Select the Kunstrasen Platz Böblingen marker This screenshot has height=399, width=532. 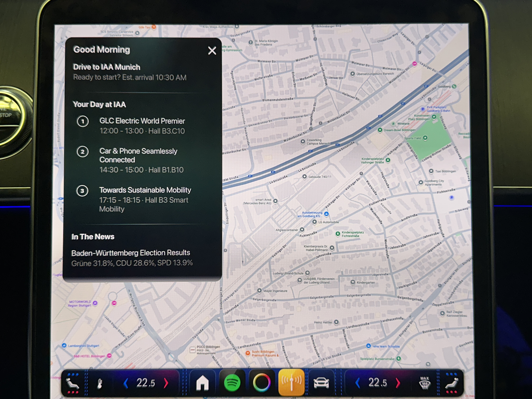click(x=434, y=117)
